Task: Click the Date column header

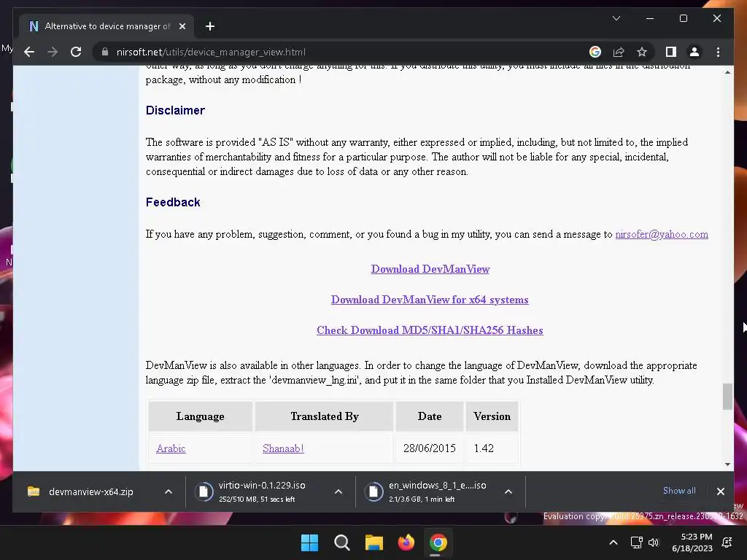Action: point(429,416)
